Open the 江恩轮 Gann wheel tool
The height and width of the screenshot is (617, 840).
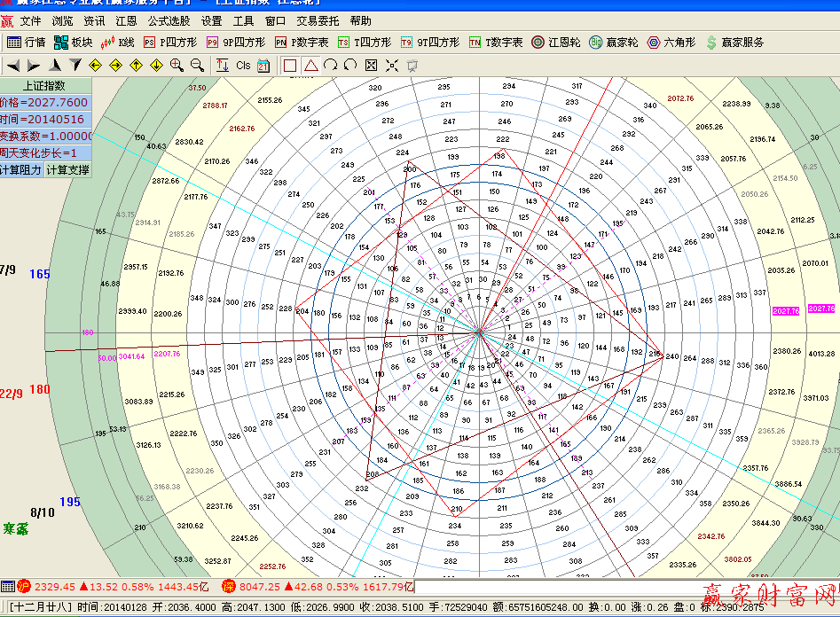pos(556,42)
